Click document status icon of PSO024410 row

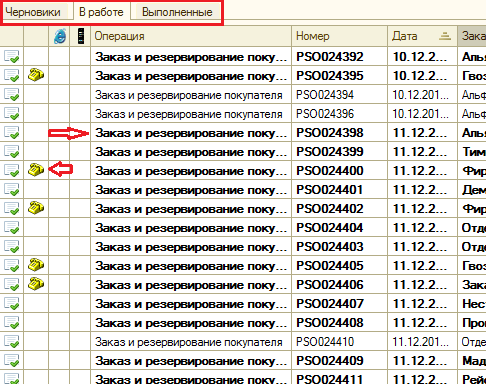(12, 341)
